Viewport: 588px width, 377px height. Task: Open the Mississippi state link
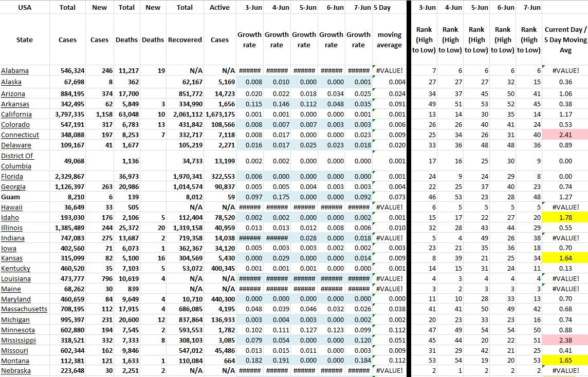(19, 340)
